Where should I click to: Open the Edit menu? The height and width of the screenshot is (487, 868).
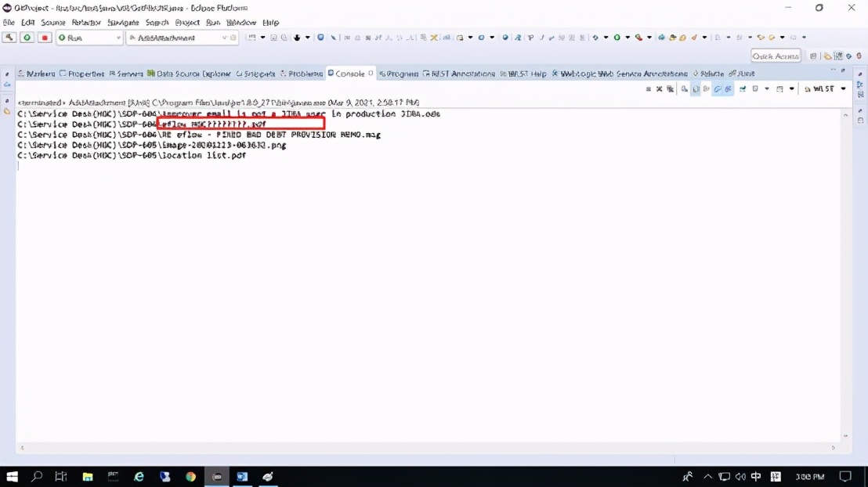pos(27,23)
